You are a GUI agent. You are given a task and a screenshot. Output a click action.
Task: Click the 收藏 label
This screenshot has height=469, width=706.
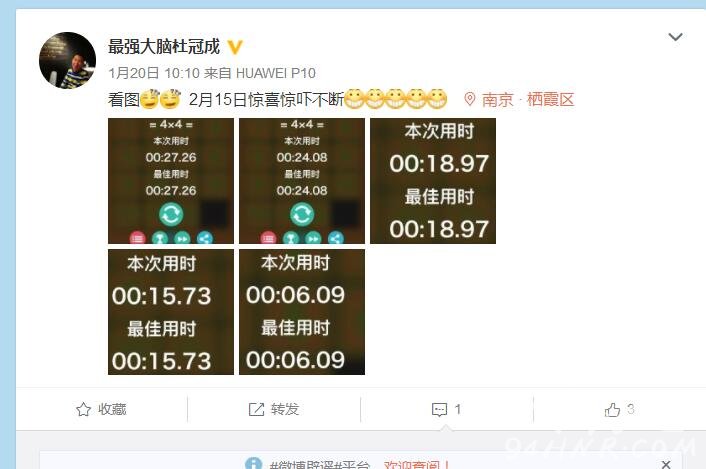(112, 409)
